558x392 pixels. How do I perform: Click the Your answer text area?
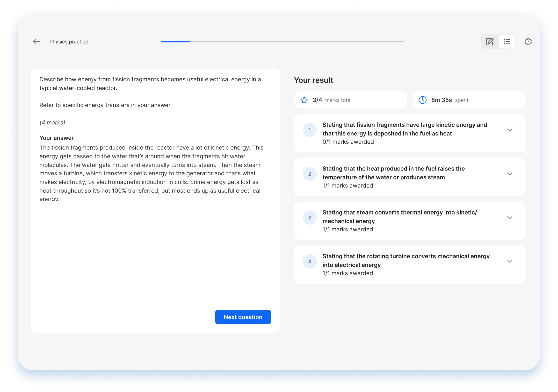[x=151, y=173]
